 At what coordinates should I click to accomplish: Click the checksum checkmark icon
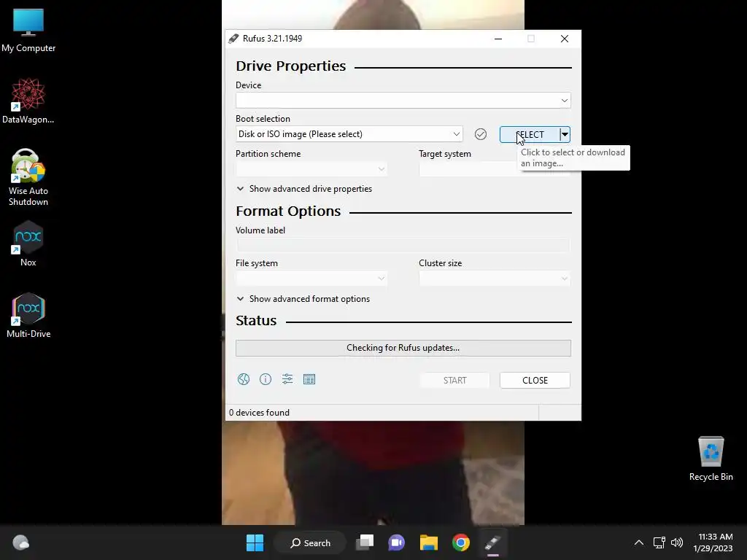[481, 134]
